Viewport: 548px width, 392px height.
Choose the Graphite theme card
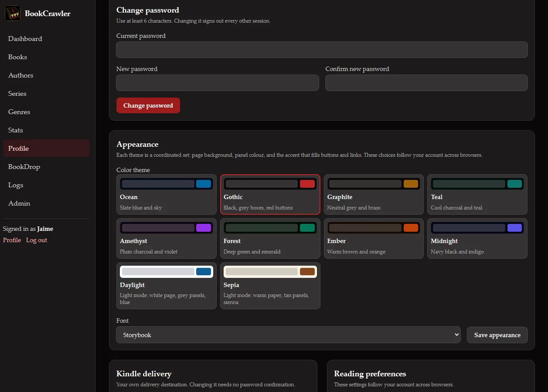tap(374, 195)
